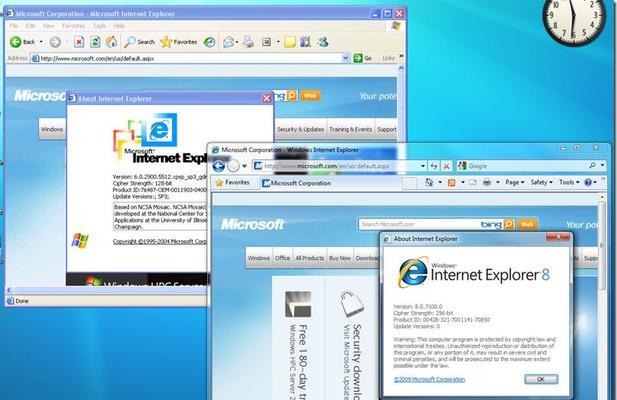The width and height of the screenshot is (617, 400).
Task: Click the search magnifier icon in IE8
Action: point(592,166)
